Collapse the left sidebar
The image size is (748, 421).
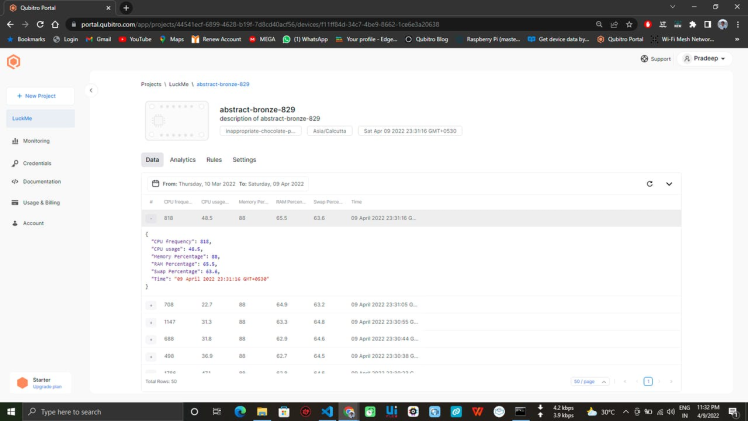click(91, 91)
